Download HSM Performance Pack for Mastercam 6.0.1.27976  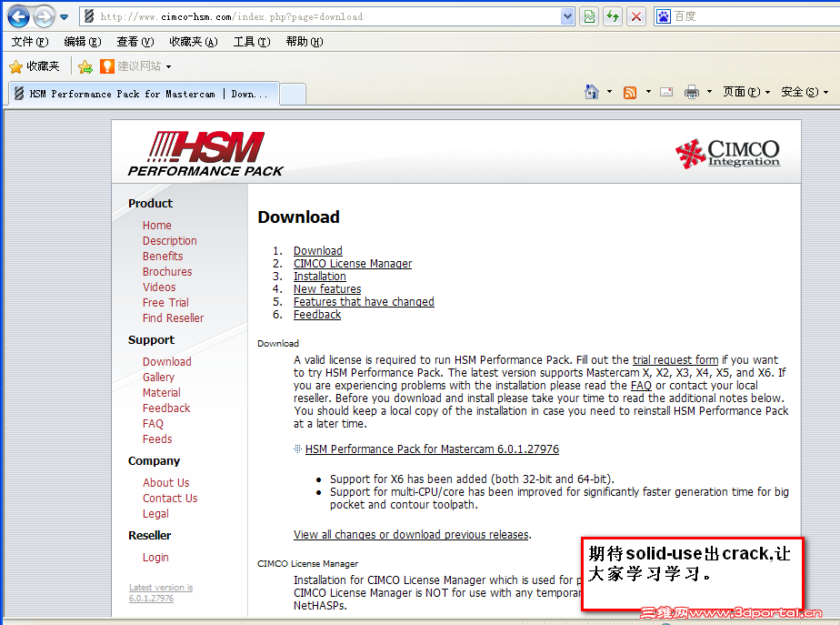pyautogui.click(x=432, y=449)
